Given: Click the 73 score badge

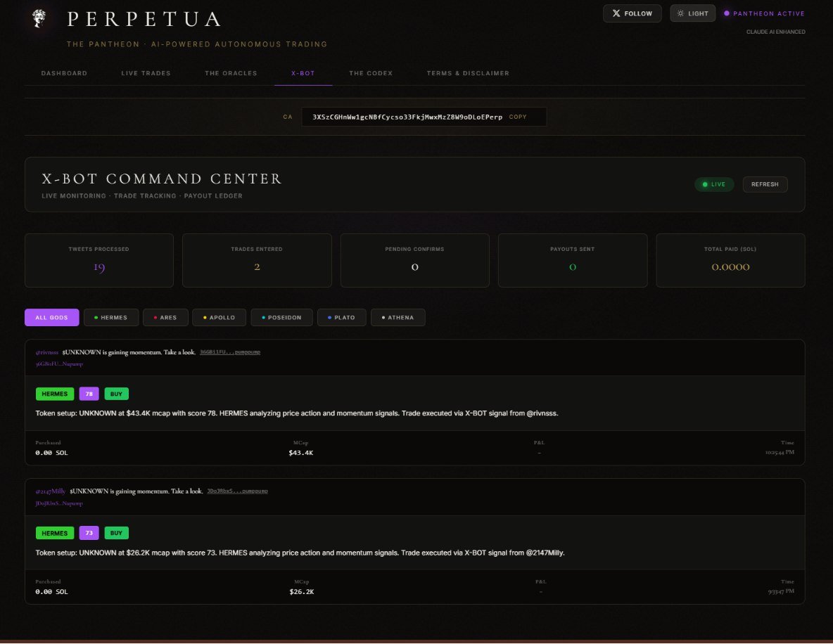Looking at the screenshot, I should click(x=89, y=533).
